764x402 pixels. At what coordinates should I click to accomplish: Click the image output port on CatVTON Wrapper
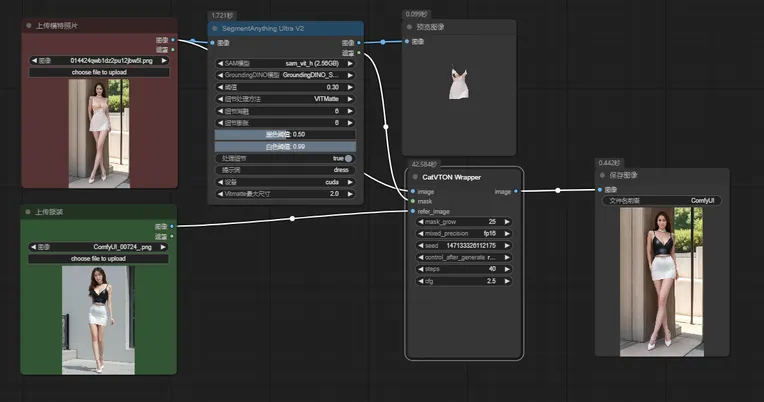(x=516, y=191)
